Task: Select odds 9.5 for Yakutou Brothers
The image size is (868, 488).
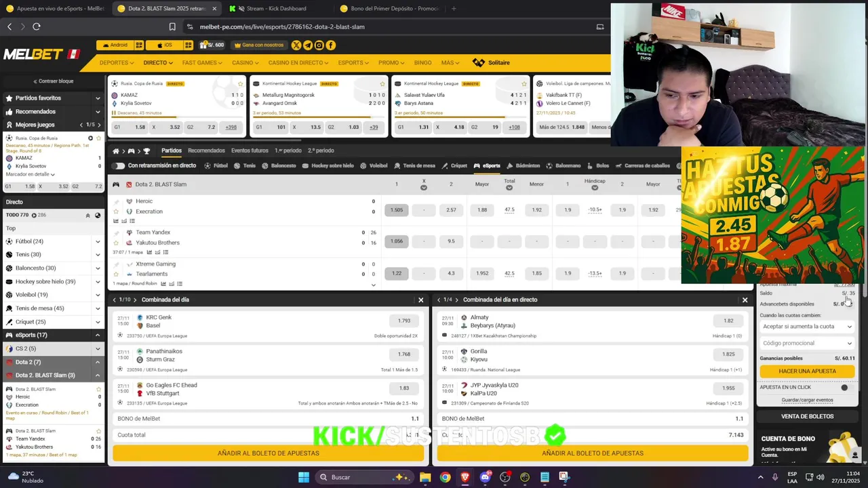Action: pos(451,241)
